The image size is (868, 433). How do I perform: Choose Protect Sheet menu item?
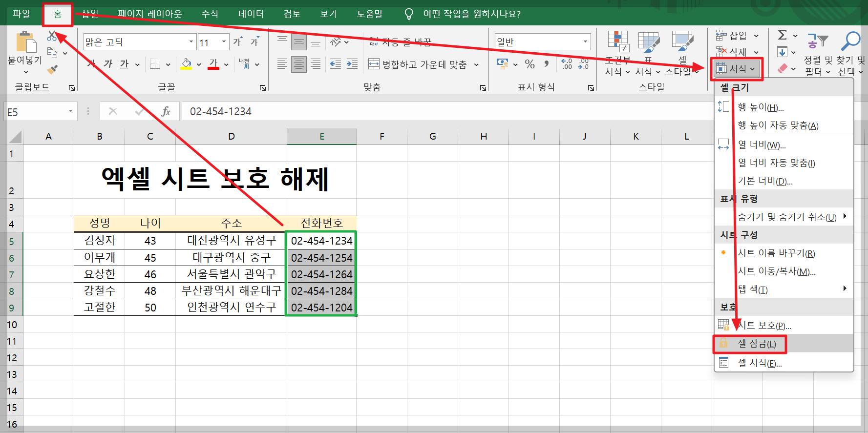(x=783, y=326)
